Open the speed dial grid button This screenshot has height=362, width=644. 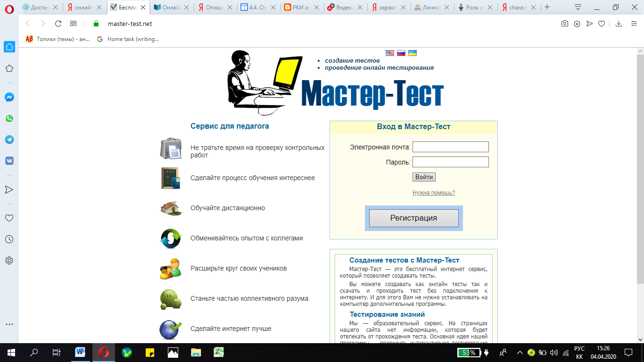tap(73, 24)
